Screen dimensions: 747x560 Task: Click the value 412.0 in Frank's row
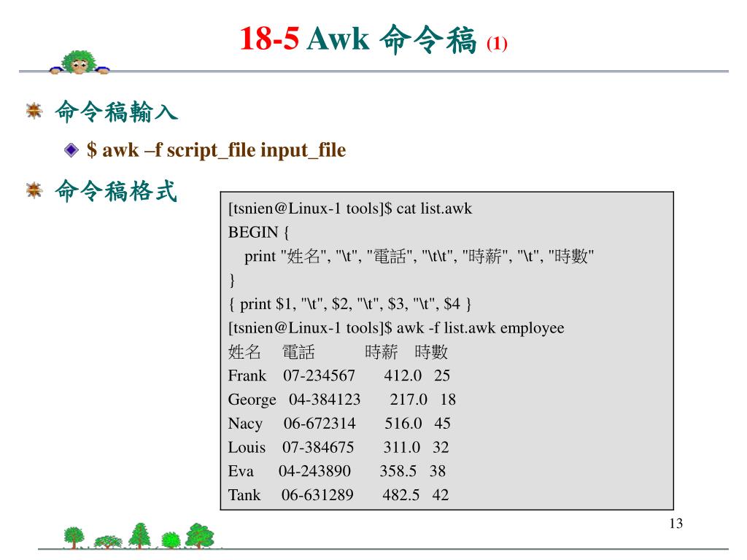[x=403, y=376]
